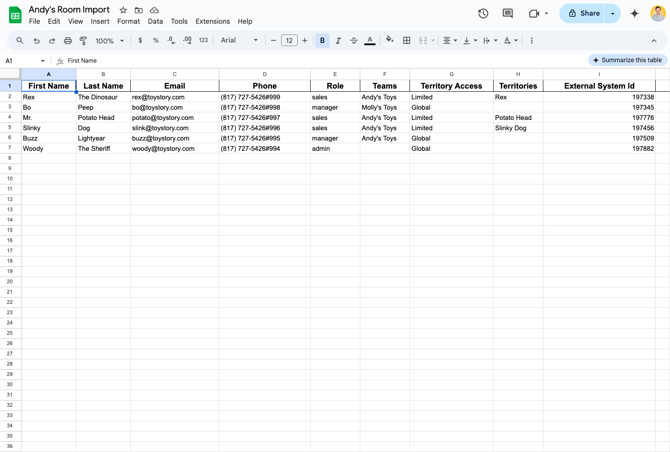This screenshot has height=452, width=670.
Task: Open the Edit menu
Action: tap(54, 21)
